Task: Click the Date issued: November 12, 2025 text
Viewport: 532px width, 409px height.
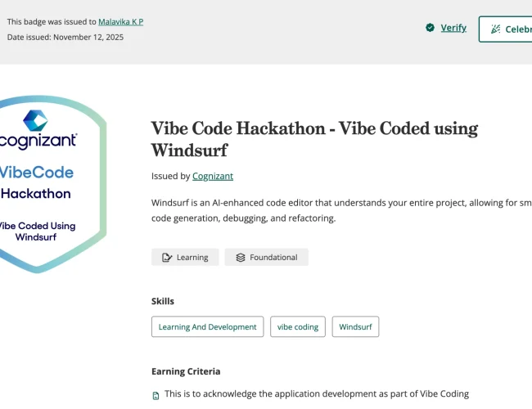Action: click(65, 37)
